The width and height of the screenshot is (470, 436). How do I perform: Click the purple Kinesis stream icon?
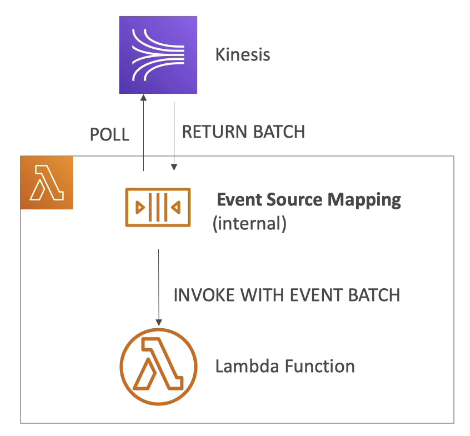pos(158,55)
